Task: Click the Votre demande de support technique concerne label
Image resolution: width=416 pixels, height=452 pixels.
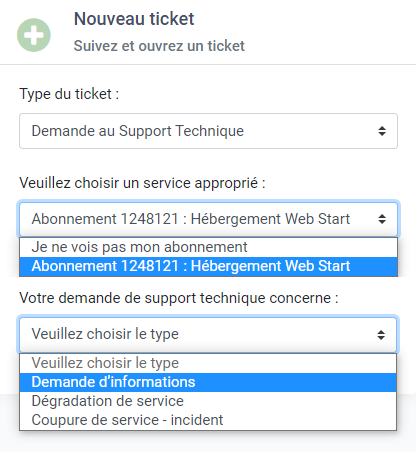Action: click(x=179, y=298)
